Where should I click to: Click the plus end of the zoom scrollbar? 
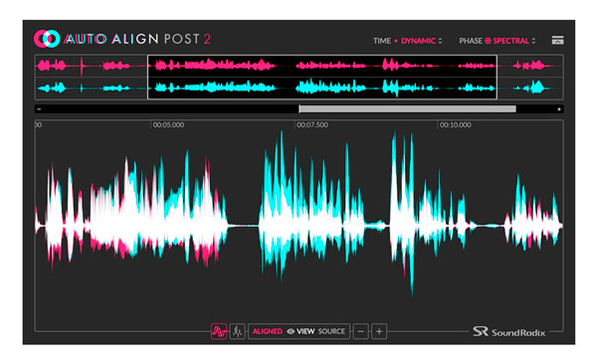tap(558, 109)
